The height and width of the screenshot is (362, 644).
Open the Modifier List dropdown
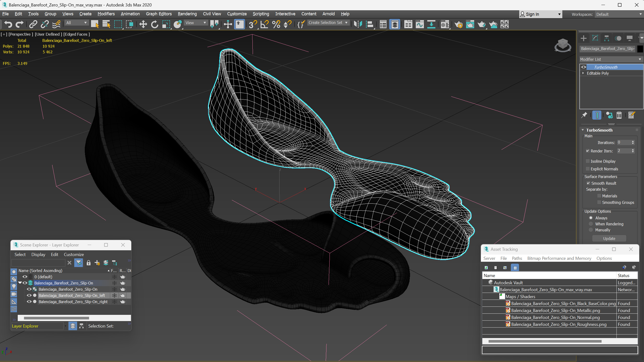(611, 59)
